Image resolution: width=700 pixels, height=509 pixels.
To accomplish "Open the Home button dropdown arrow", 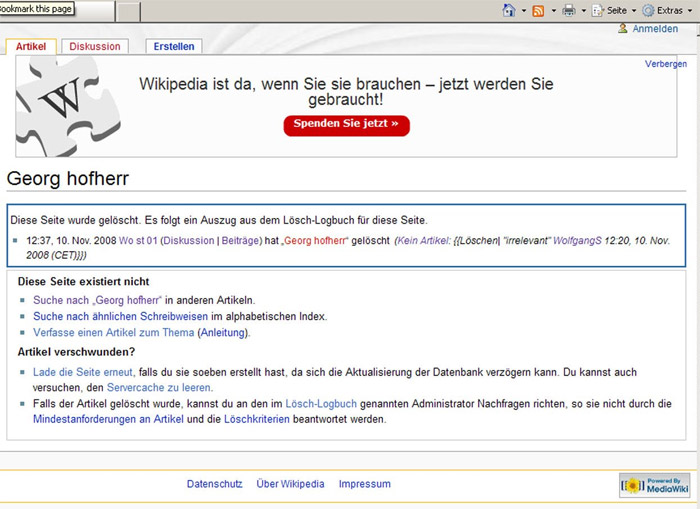I will point(524,10).
